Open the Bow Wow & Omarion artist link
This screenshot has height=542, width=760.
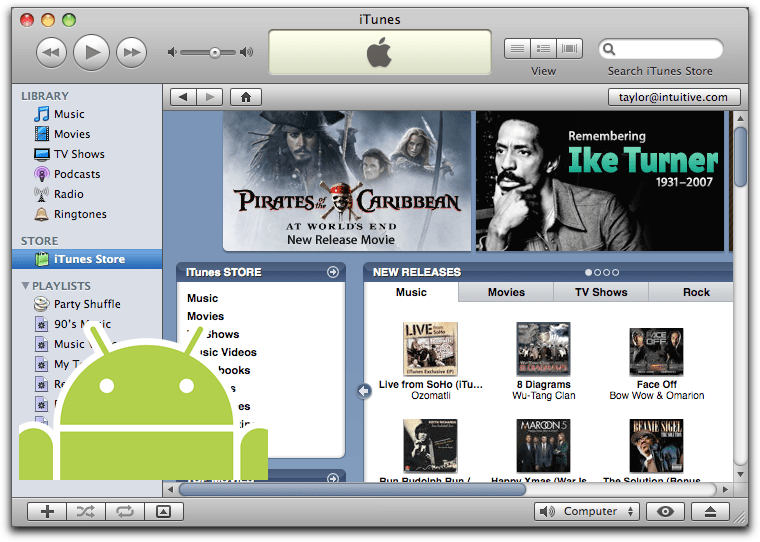pos(657,396)
